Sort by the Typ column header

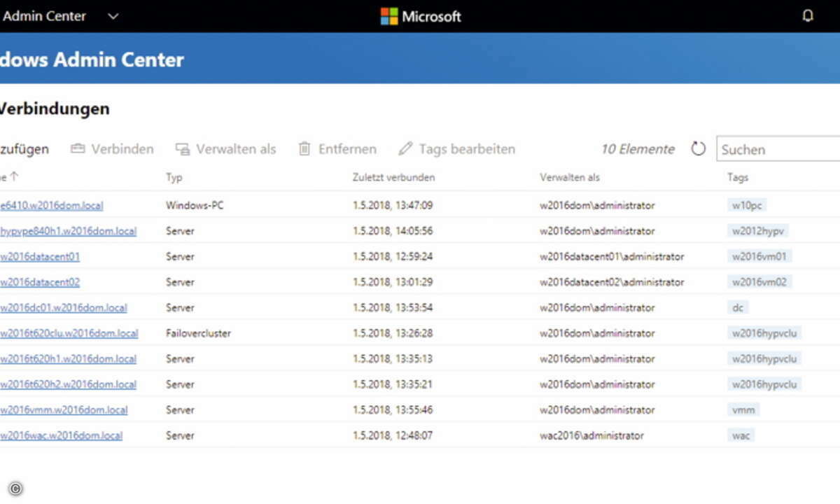click(174, 178)
